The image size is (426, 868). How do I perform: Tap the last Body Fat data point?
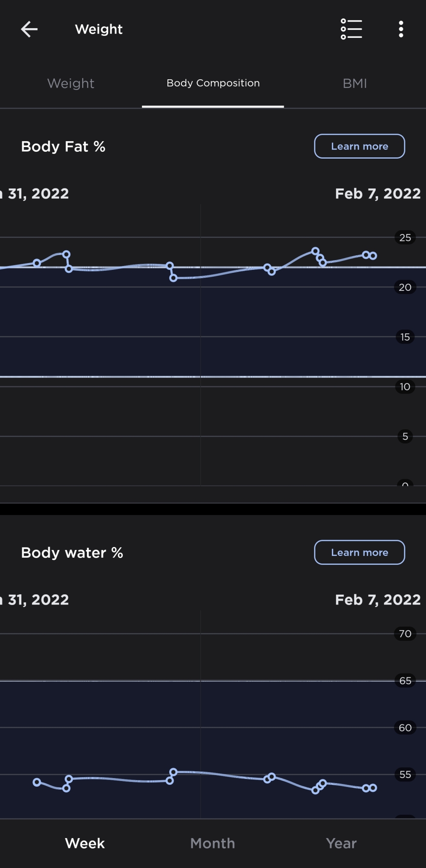[373, 256]
